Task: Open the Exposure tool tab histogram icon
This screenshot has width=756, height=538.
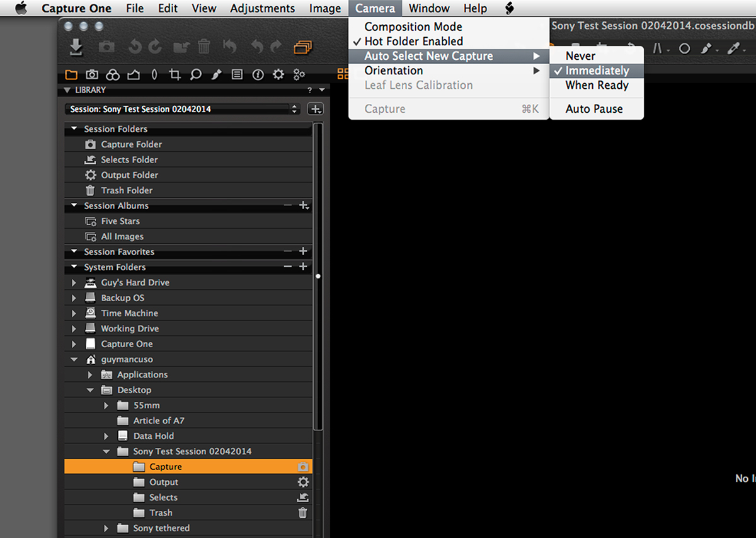Action: [133, 75]
